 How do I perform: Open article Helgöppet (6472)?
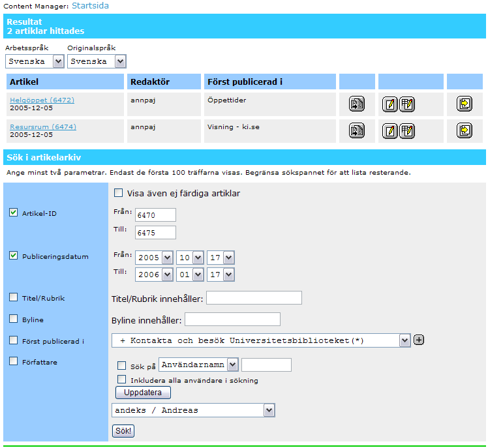point(42,100)
